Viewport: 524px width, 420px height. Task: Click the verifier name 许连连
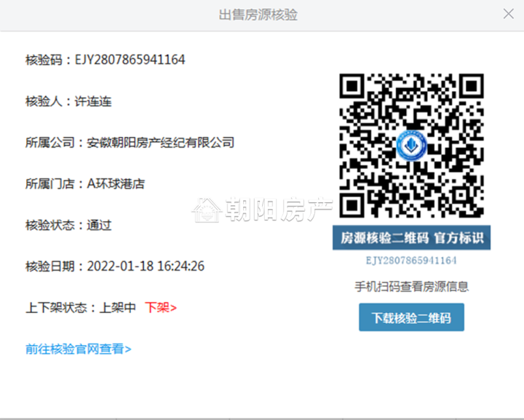tap(93, 101)
